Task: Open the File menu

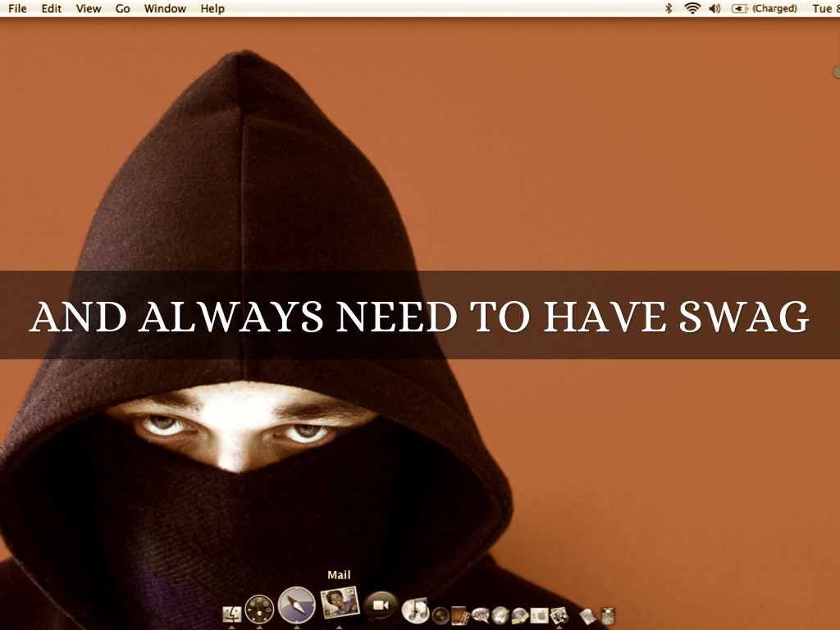Action: pos(17,8)
